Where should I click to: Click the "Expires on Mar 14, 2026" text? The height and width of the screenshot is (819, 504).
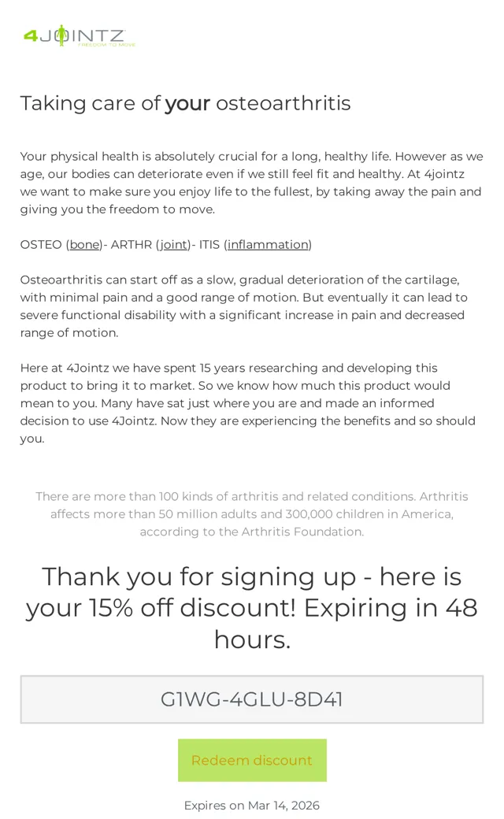(252, 806)
